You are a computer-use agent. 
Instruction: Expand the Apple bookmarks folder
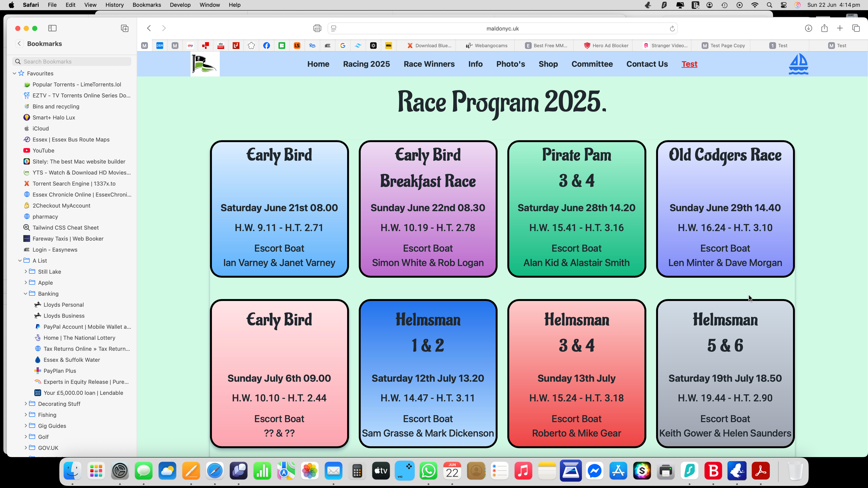coord(26,283)
